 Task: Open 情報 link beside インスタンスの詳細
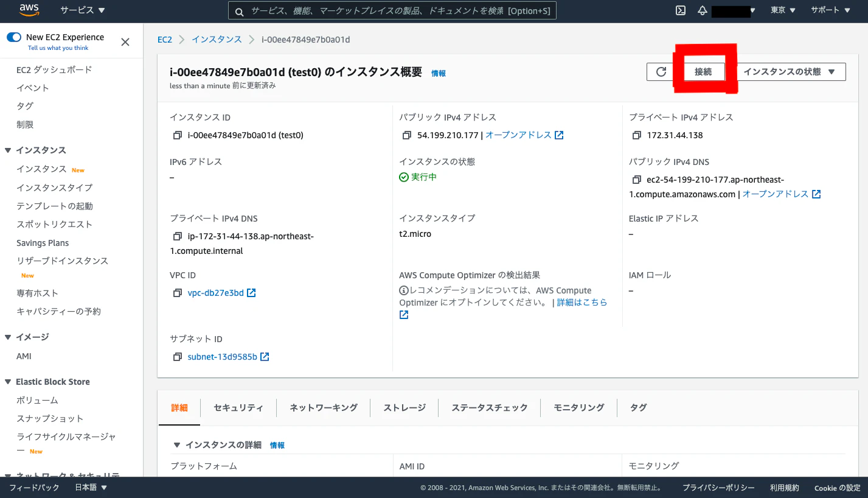tap(277, 446)
